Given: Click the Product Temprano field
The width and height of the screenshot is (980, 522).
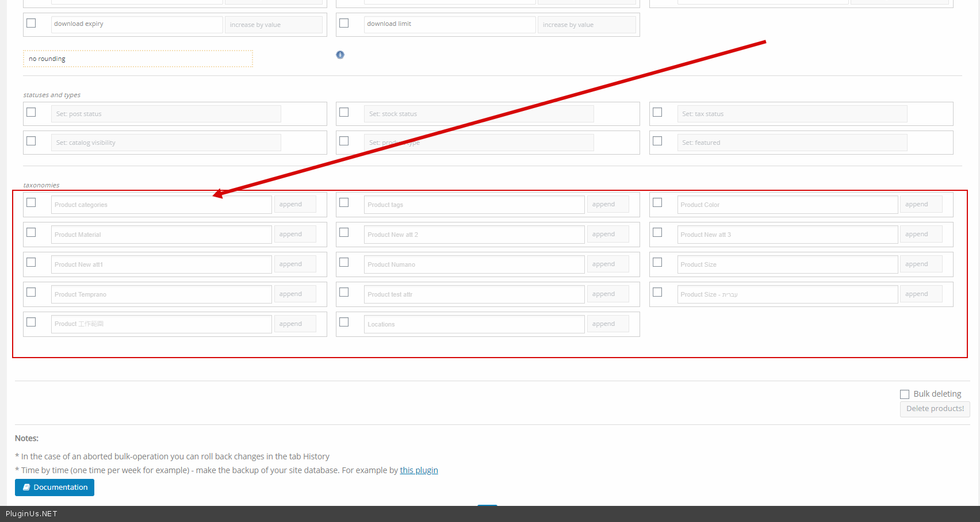Looking at the screenshot, I should 162,294.
